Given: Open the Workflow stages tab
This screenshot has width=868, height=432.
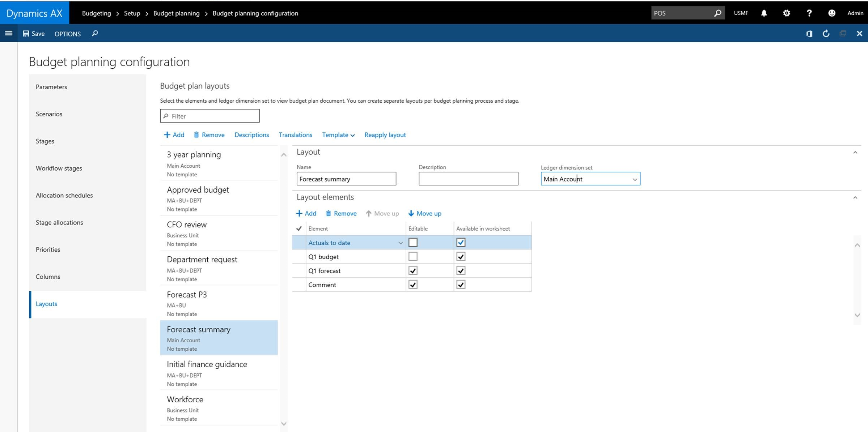Looking at the screenshot, I should click(88, 168).
